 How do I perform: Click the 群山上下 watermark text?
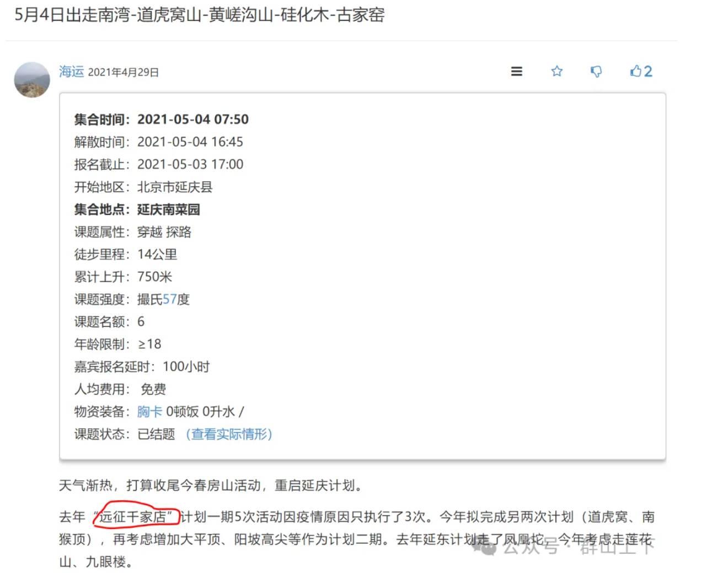click(617, 547)
